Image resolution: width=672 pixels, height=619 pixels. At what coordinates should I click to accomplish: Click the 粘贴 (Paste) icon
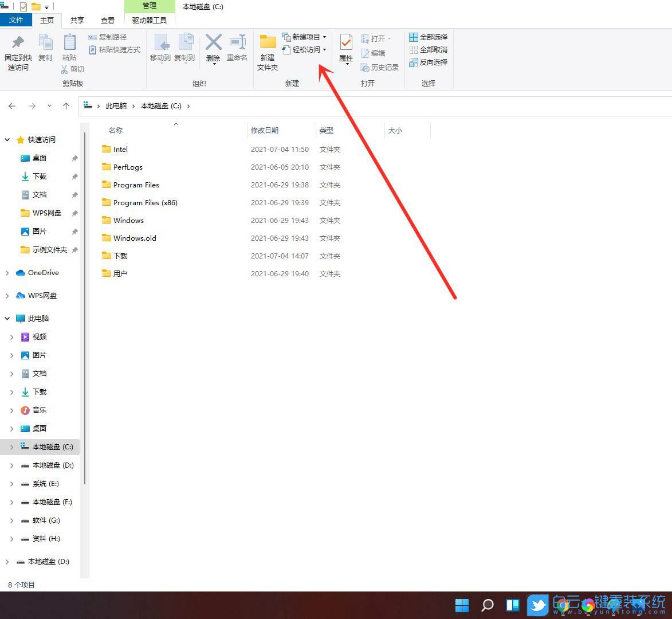(69, 49)
